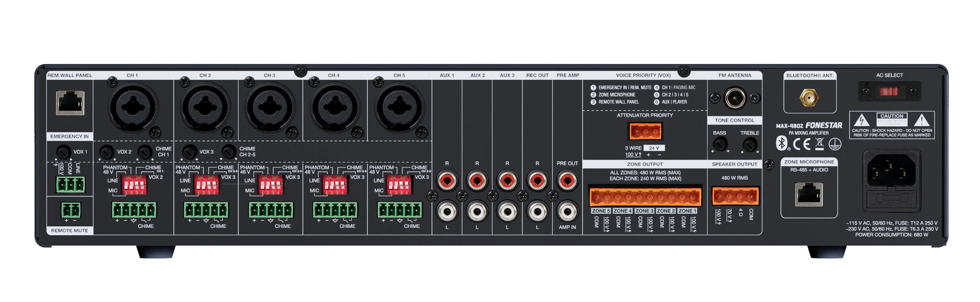This screenshot has height=302, width=980.
Task: Select the CH 1 XLR combo input jack
Action: tap(133, 107)
